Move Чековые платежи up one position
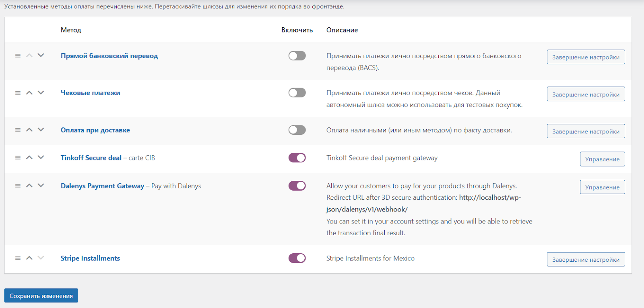The image size is (644, 308). click(29, 93)
